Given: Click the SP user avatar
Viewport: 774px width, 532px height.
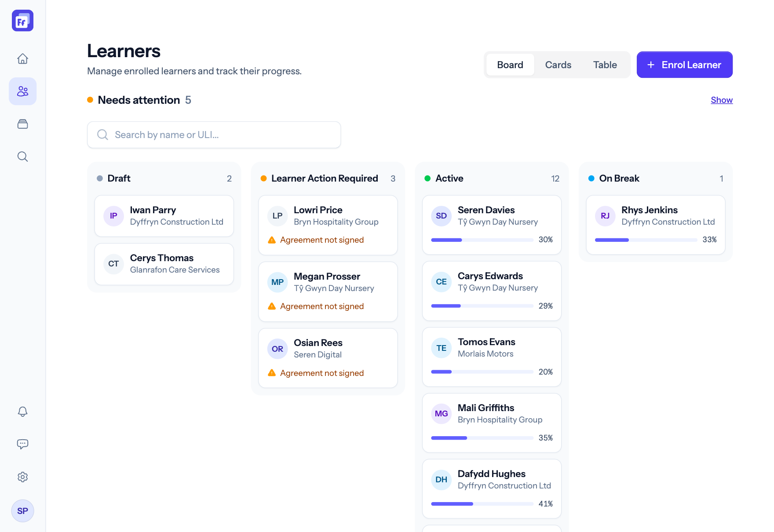Looking at the screenshot, I should coord(22,511).
